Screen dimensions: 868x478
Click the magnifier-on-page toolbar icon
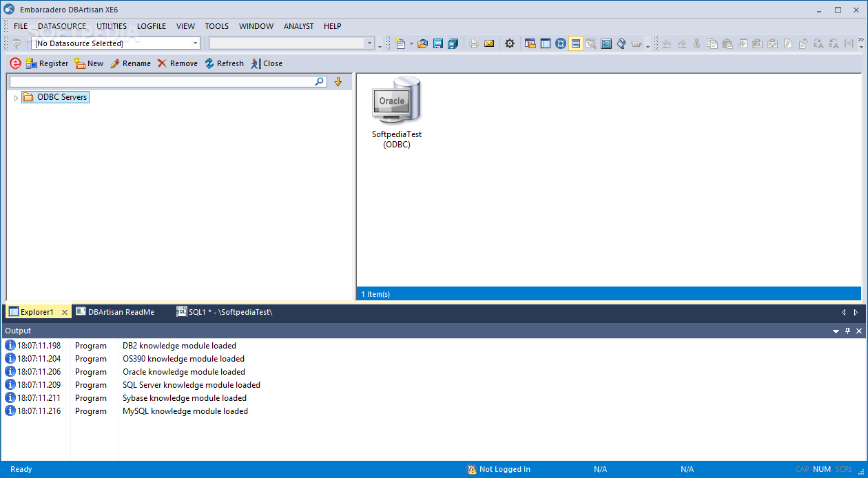[591, 43]
